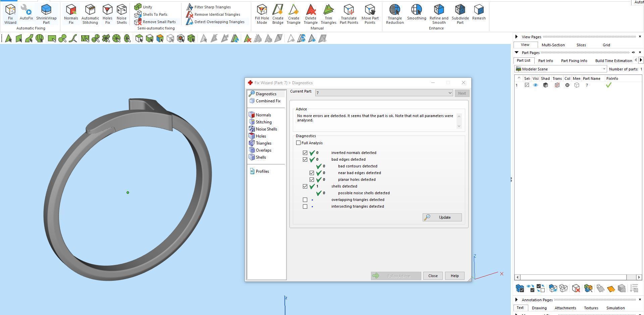This screenshot has height=315, width=644.
Task: Detect Overlapping Triangles
Action: (x=215, y=22)
